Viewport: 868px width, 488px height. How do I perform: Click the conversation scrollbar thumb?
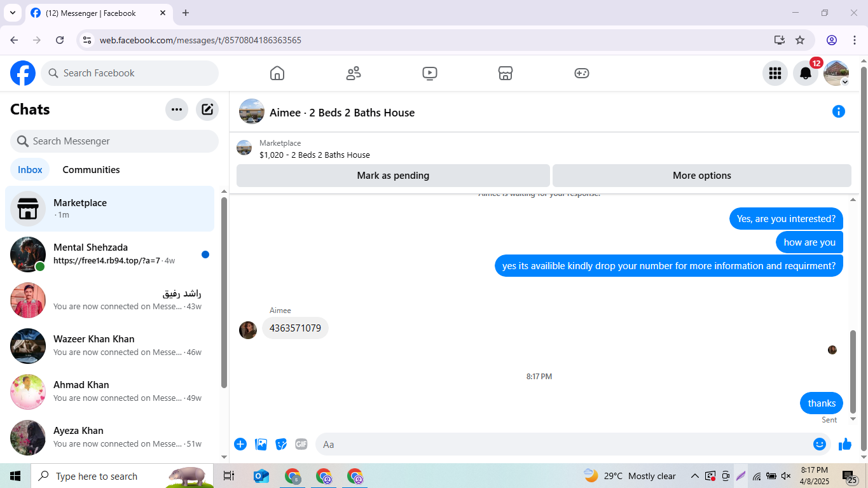(853, 372)
